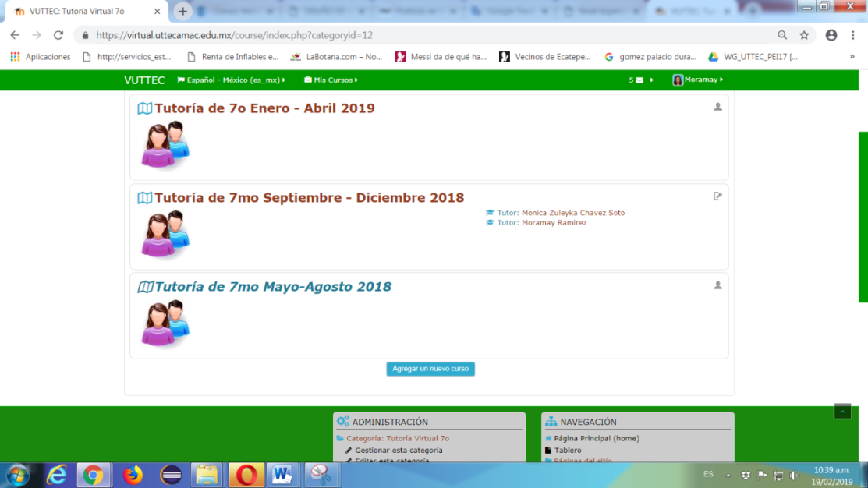Click the user icon on Mayo-Agosto 2018 course
Screen dimensions: 868x488
pyautogui.click(x=717, y=285)
